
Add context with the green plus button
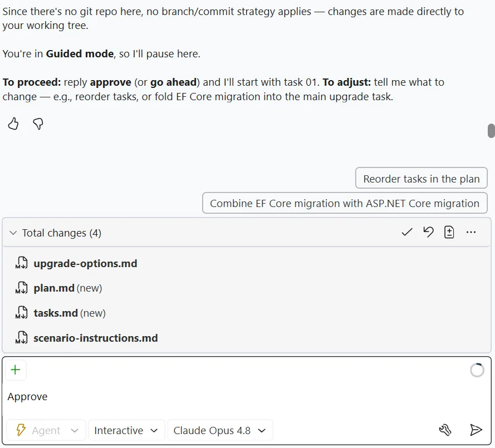click(16, 370)
